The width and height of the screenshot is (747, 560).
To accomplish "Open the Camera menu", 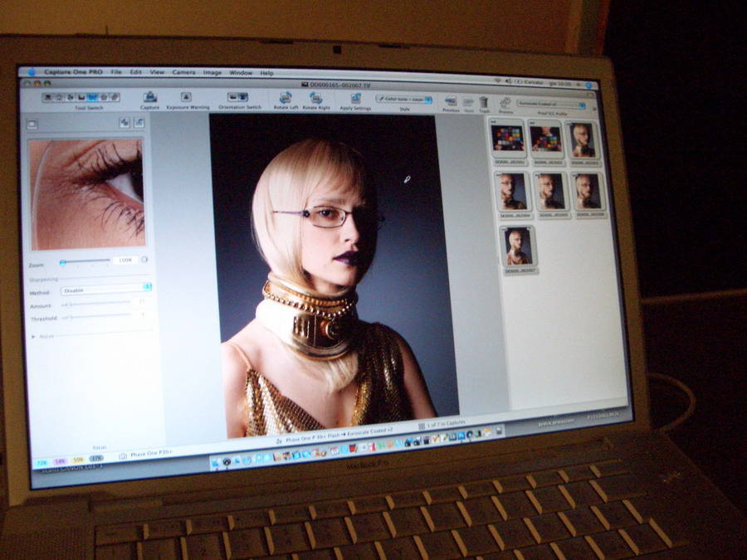I will 183,73.
